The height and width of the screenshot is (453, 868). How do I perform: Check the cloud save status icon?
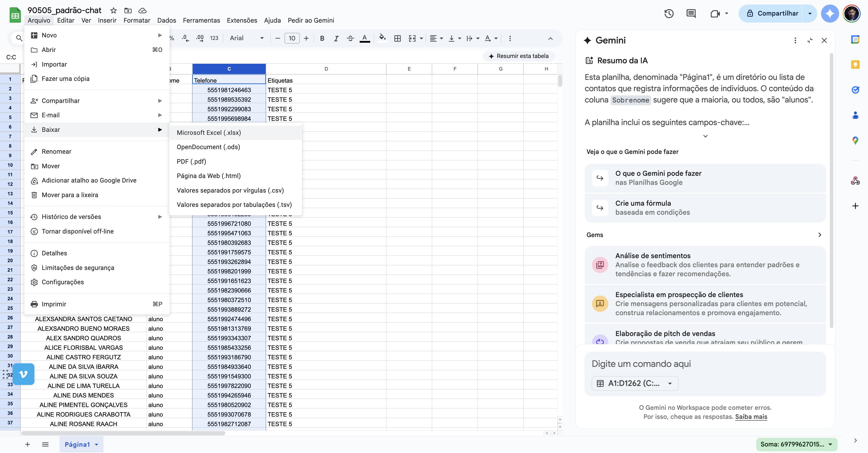[143, 11]
